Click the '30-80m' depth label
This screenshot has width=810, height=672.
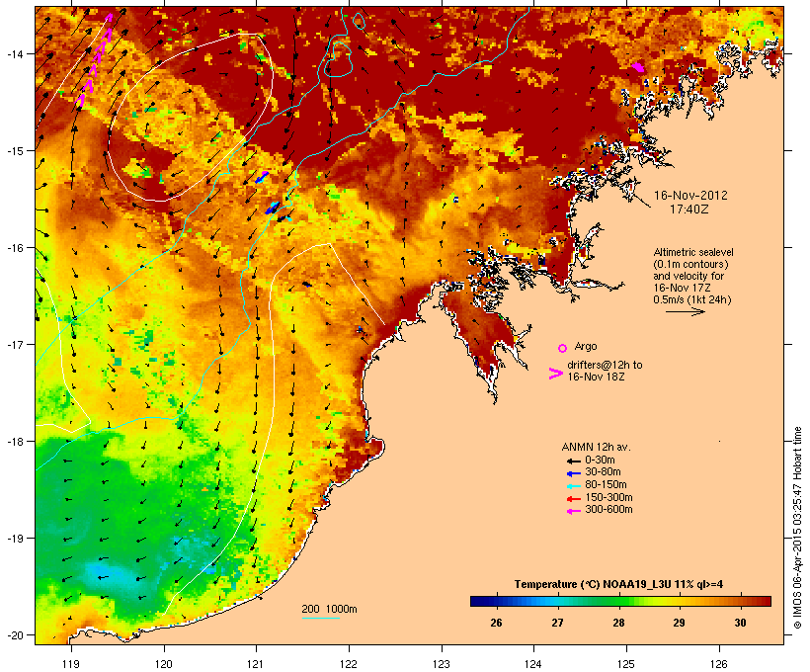click(603, 472)
